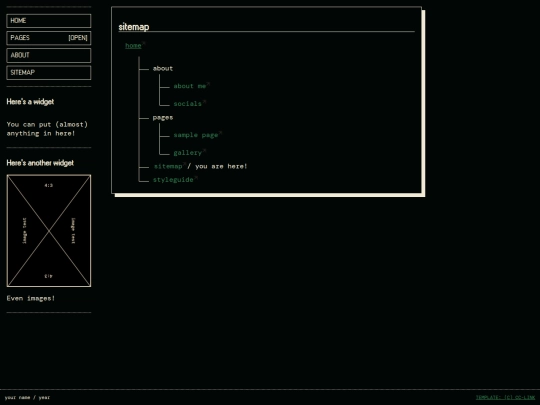This screenshot has height=405, width=540.
Task: Click the template credit link in footer
Action: coord(505,397)
